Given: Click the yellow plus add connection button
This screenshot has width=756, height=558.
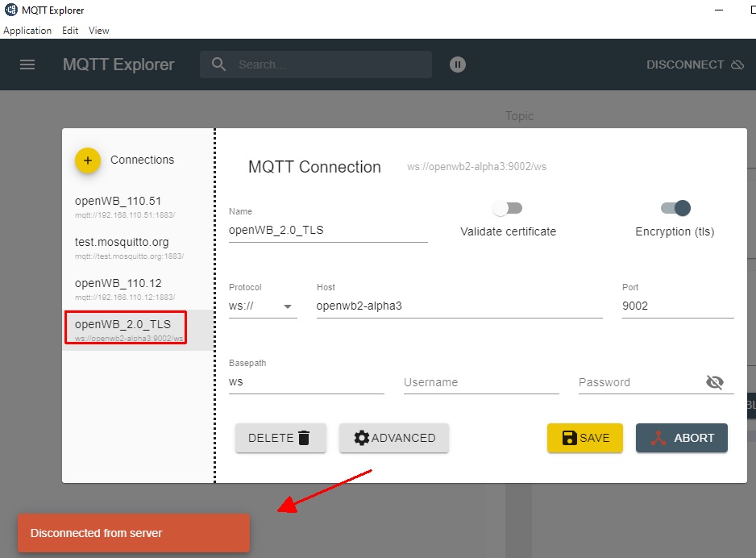Looking at the screenshot, I should [87, 160].
